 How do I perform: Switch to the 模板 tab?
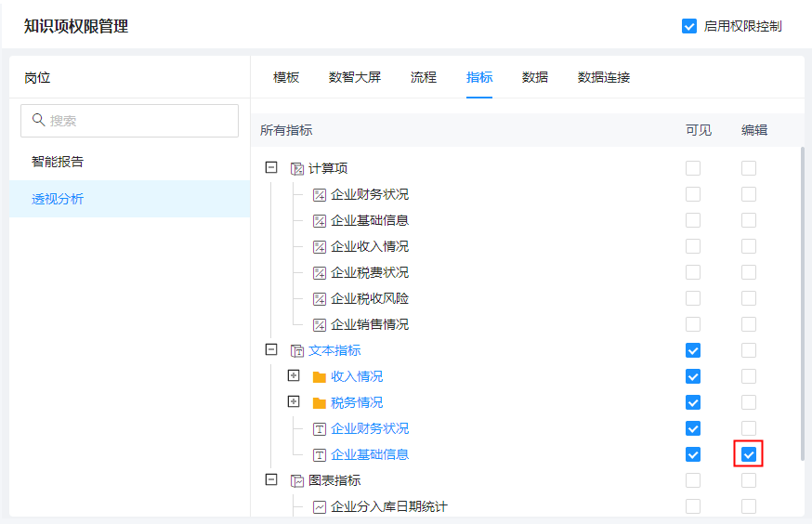coord(286,77)
